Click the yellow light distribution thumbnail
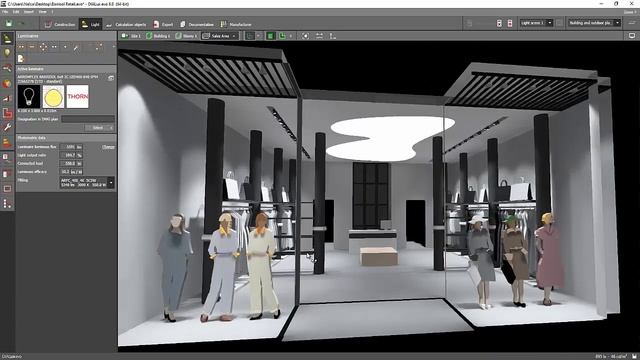The height and width of the screenshot is (360, 640). [53, 97]
